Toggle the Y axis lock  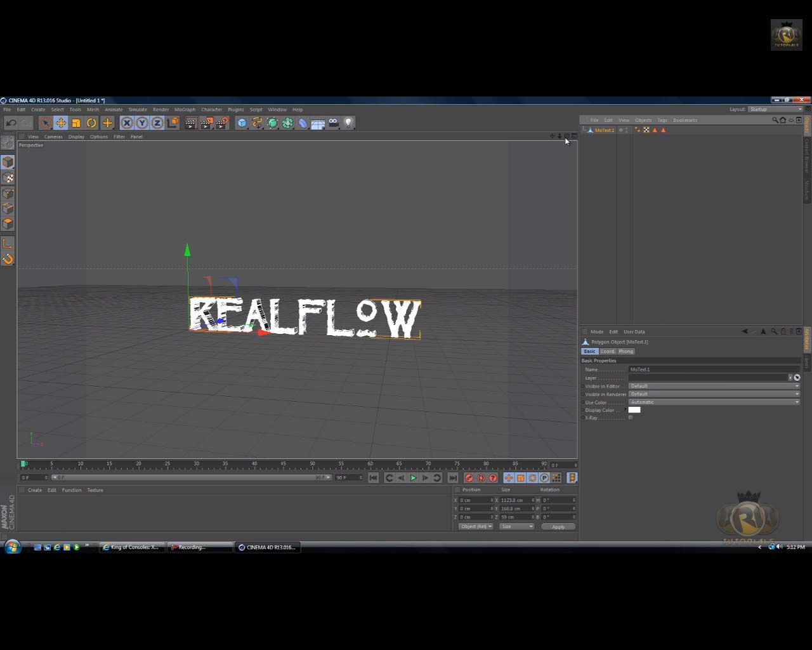pos(142,123)
